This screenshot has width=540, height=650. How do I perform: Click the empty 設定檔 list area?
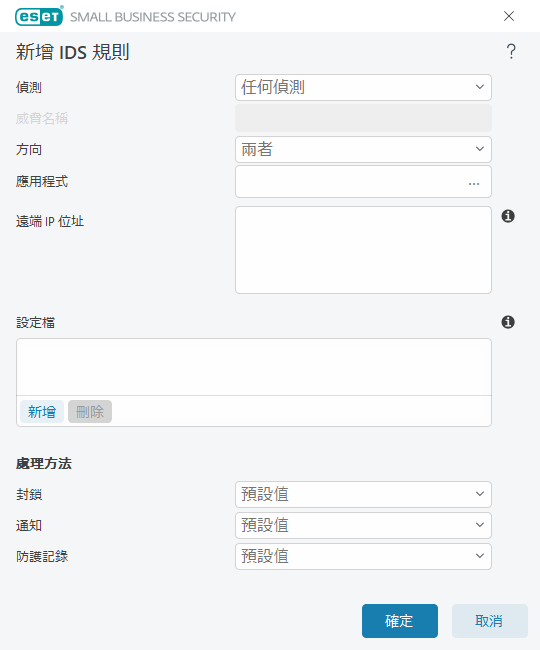point(254,367)
